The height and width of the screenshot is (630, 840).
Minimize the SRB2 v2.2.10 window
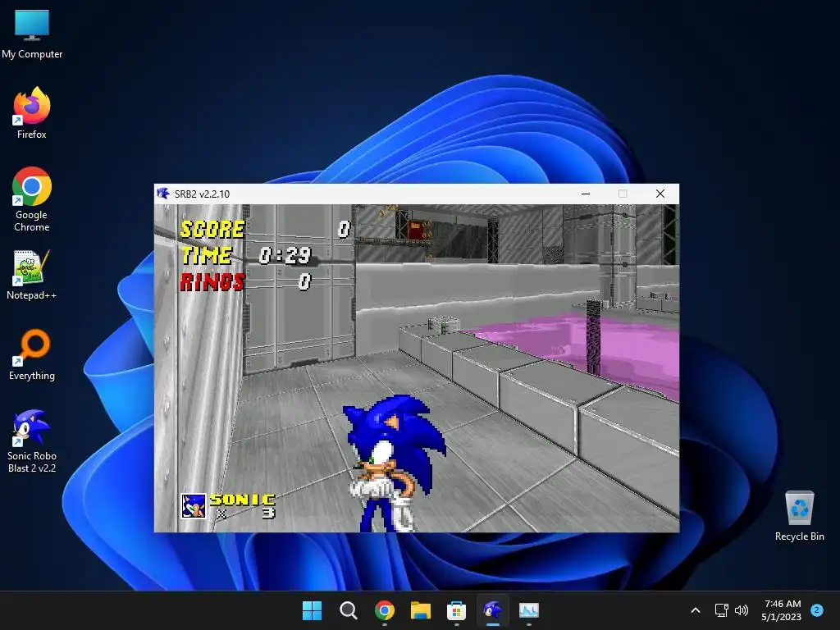586,194
